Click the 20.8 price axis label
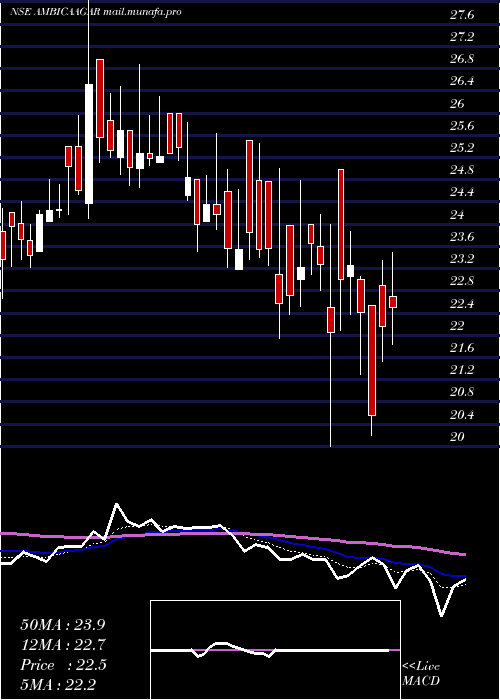The width and height of the screenshot is (500, 700). [x=462, y=393]
